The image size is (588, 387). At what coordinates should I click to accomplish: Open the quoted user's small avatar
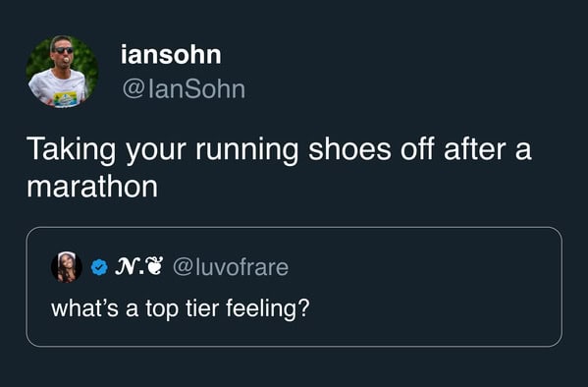(x=67, y=267)
